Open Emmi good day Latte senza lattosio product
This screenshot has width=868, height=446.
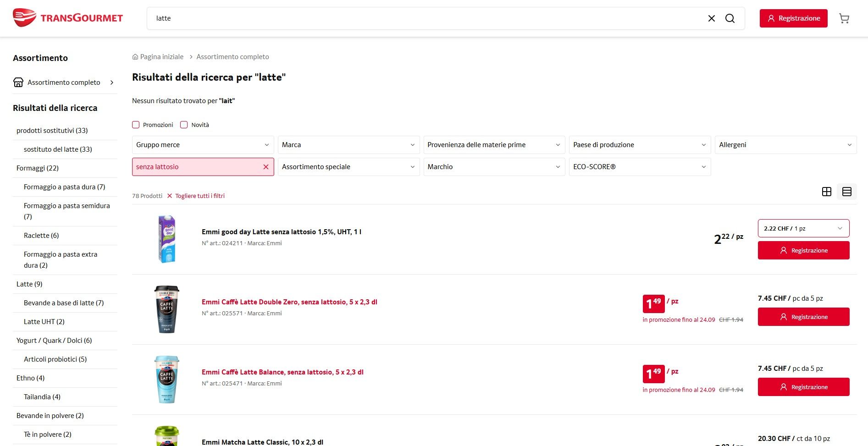click(x=282, y=232)
